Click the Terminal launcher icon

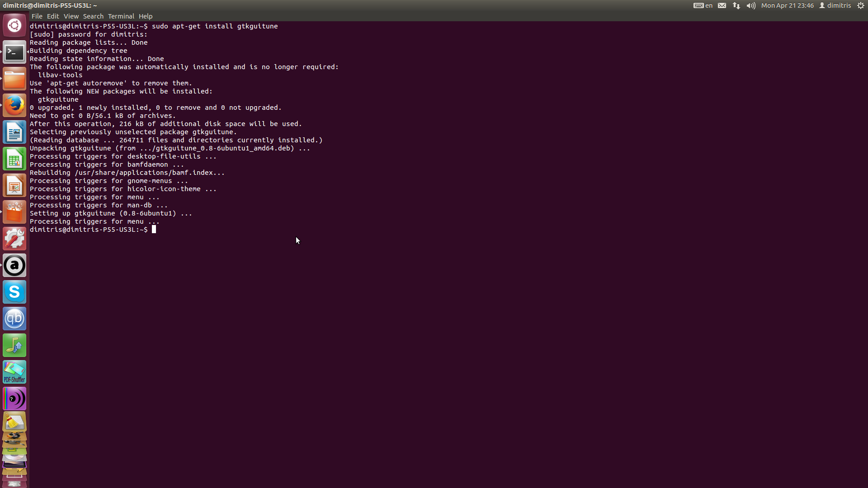14,53
